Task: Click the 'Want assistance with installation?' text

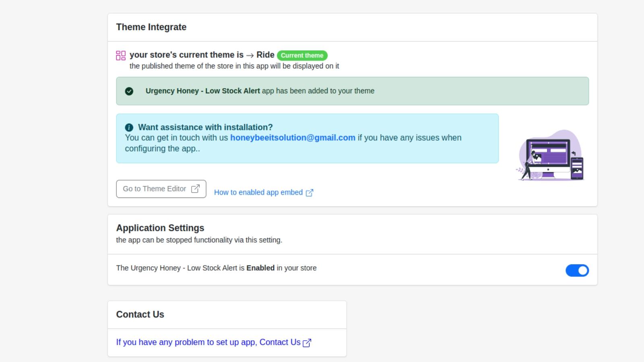Action: click(205, 127)
